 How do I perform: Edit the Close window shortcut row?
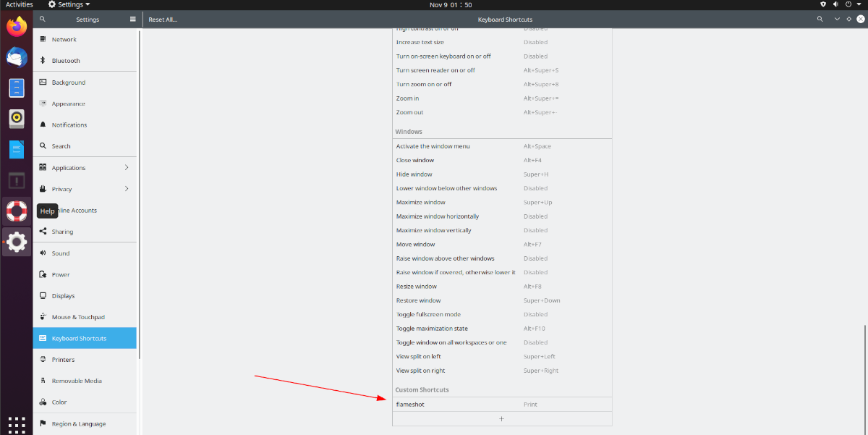pyautogui.click(x=502, y=160)
